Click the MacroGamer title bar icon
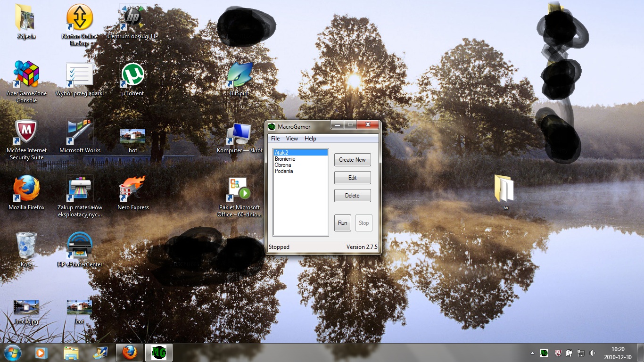Image resolution: width=644 pixels, height=362 pixels. click(x=272, y=126)
